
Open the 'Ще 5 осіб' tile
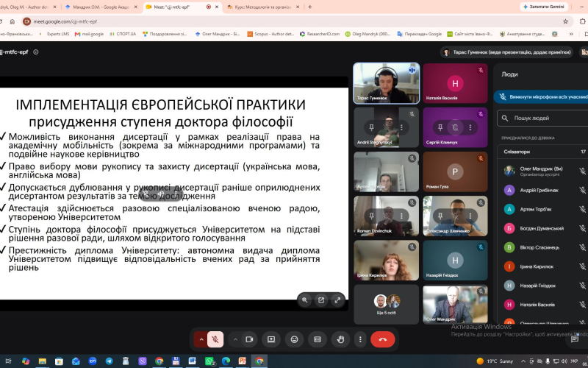(x=387, y=305)
